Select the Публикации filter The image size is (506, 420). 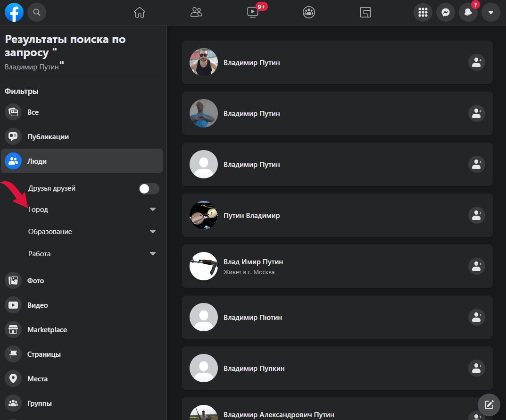[48, 137]
